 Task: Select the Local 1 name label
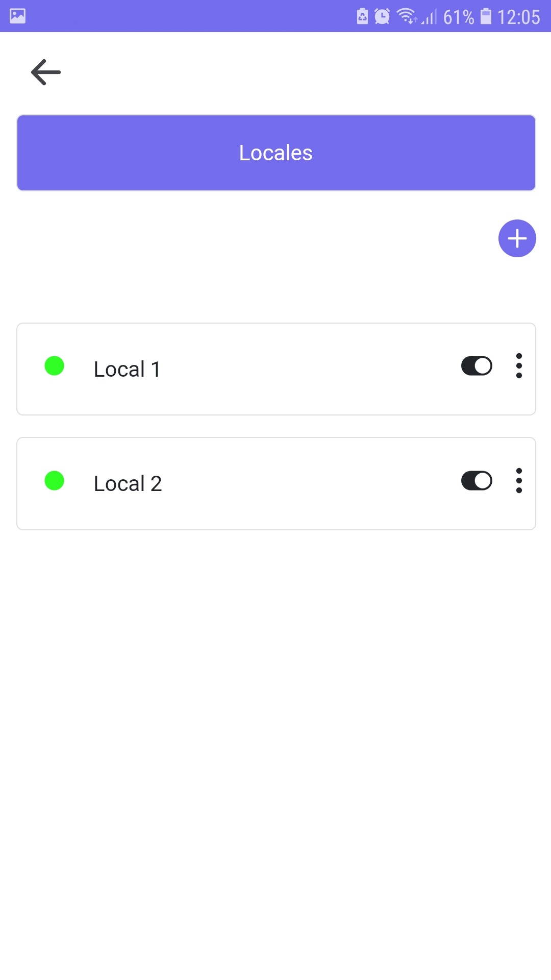click(127, 369)
